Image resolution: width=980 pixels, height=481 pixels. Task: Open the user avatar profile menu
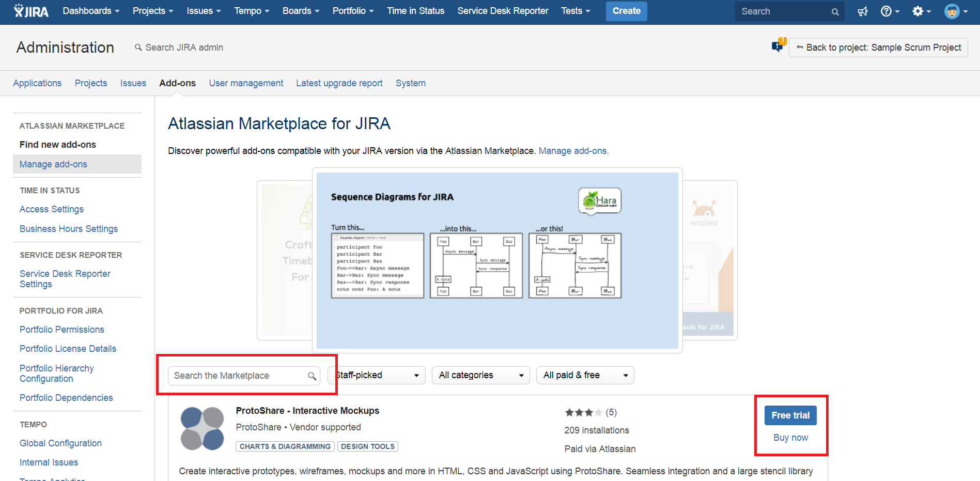coord(955,11)
